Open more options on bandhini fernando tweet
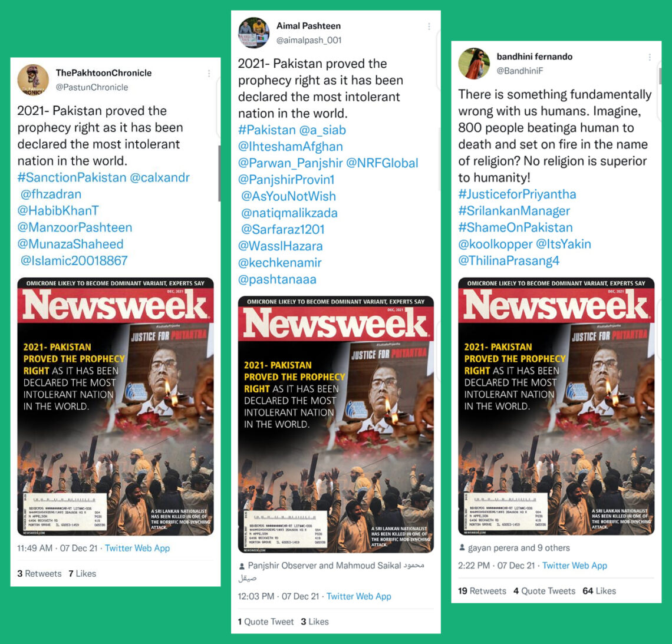The image size is (672, 644). tap(650, 57)
